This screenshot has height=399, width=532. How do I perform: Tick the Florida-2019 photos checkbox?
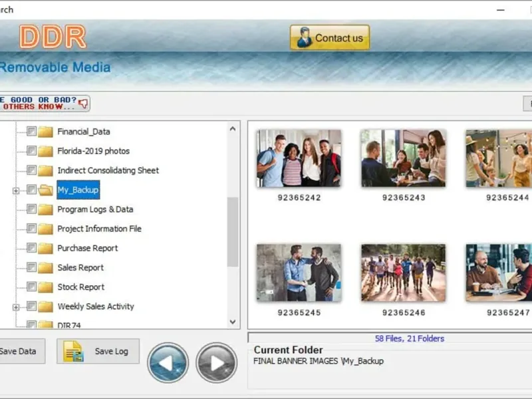[31, 150]
